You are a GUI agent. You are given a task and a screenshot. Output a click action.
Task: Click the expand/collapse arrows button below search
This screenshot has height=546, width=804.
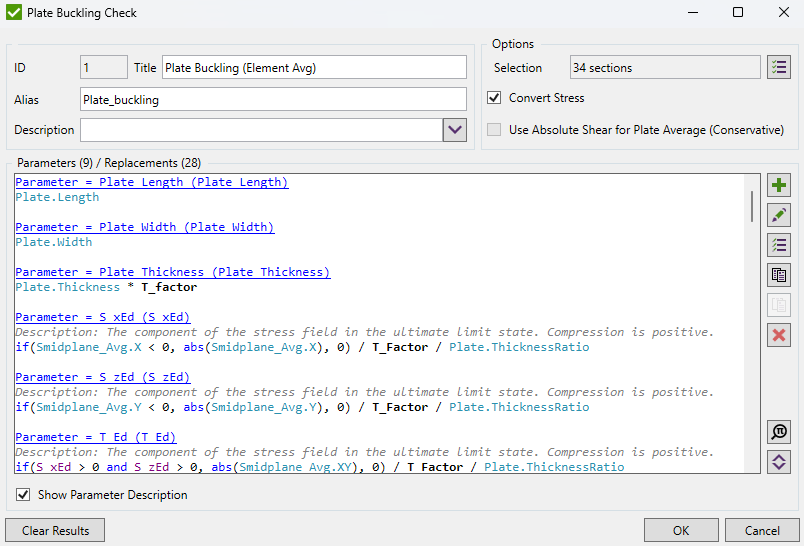click(x=779, y=461)
